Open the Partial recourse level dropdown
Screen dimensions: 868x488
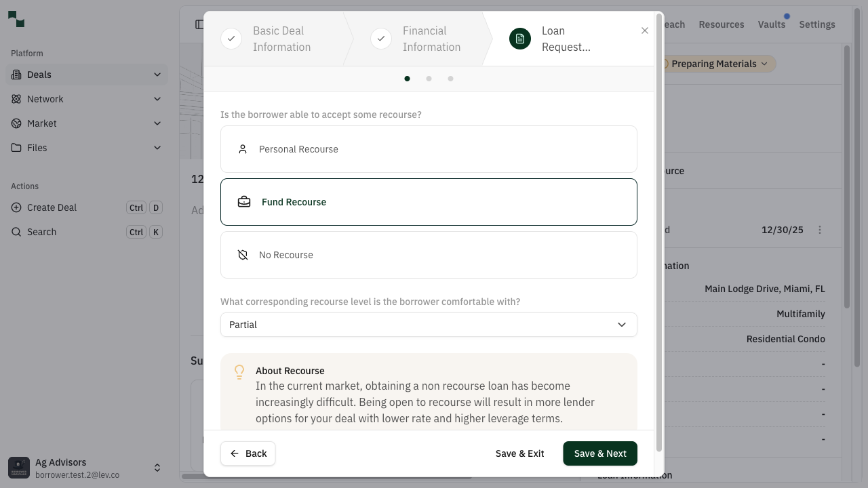coord(429,325)
